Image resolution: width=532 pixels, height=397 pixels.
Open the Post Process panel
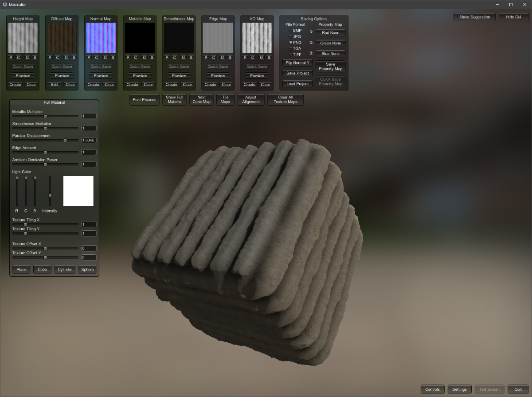coord(144,100)
